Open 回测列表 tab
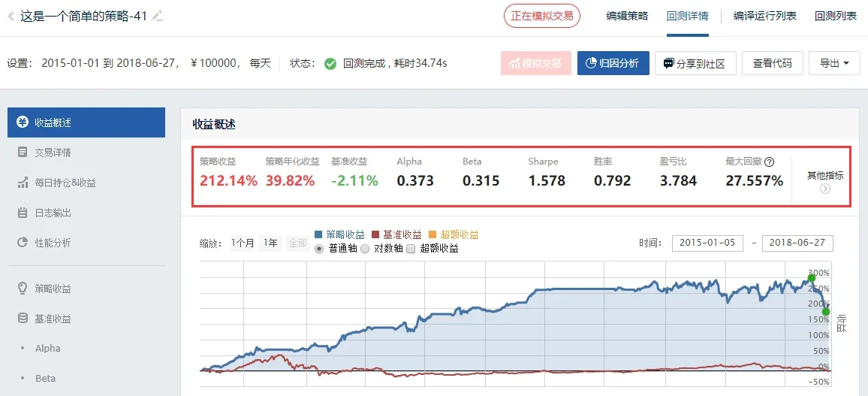The width and height of the screenshot is (868, 396). (x=836, y=16)
